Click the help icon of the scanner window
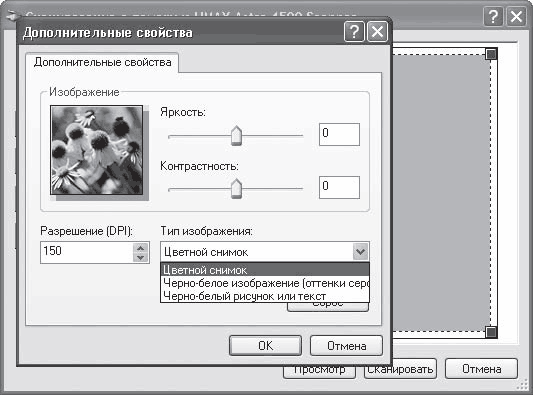Image resolution: width=533 pixels, height=395 pixels. (493, 16)
